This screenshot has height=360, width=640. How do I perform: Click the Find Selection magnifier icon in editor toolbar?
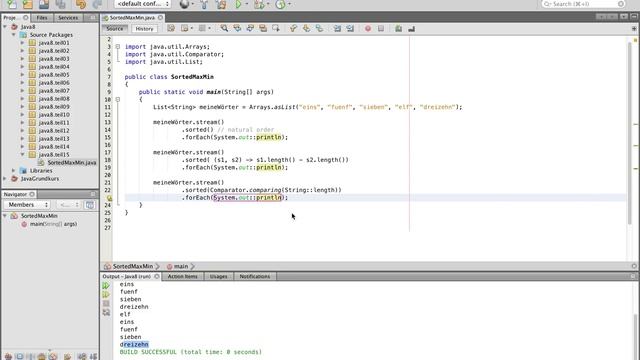[x=224, y=28]
